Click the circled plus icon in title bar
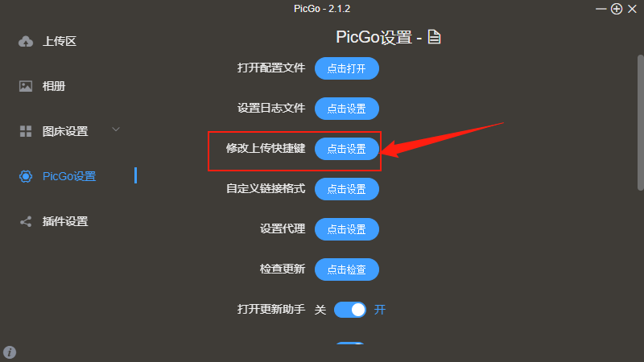Viewport: 644px width, 362px height. [617, 9]
